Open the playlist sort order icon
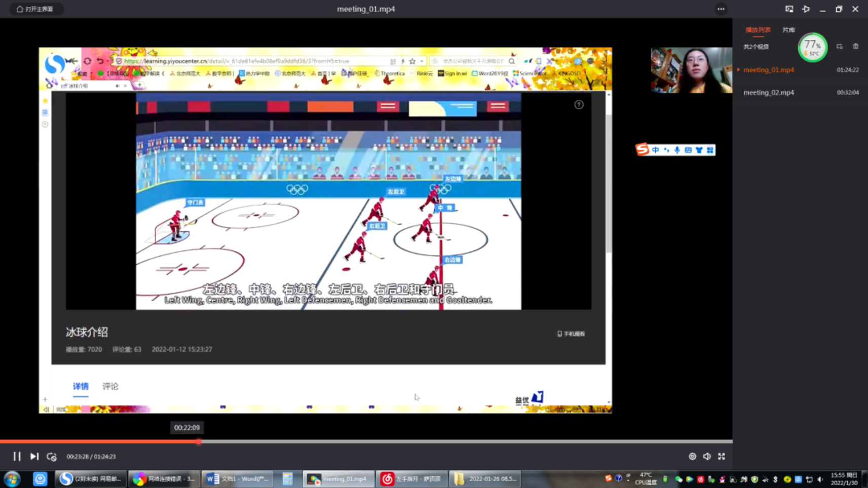Screen dimensions: 868x488 (x=840, y=47)
